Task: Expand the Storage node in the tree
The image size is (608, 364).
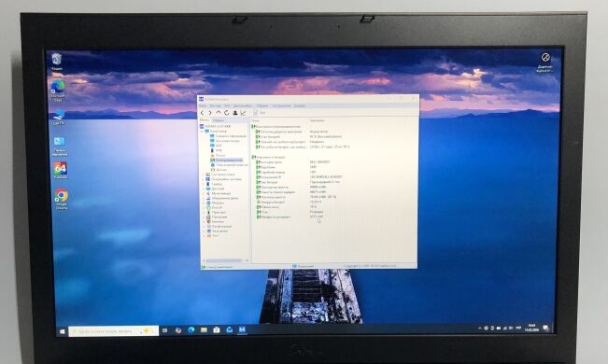Action: [204, 198]
